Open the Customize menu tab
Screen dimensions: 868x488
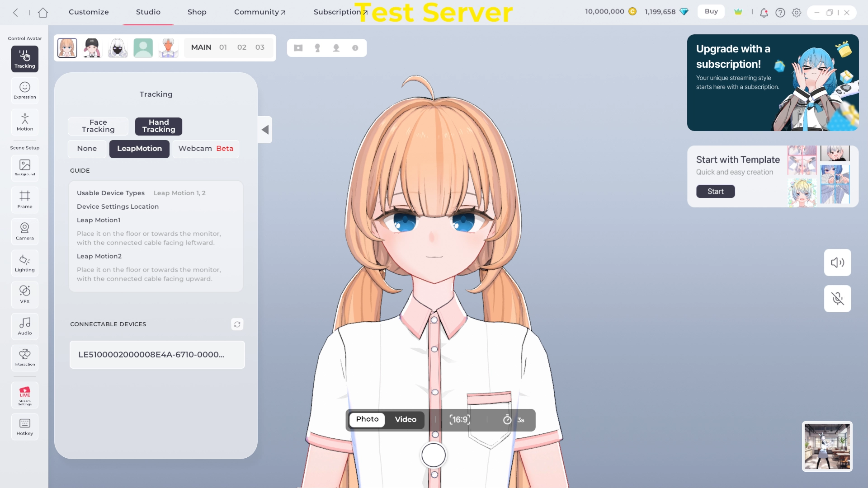pos(89,12)
